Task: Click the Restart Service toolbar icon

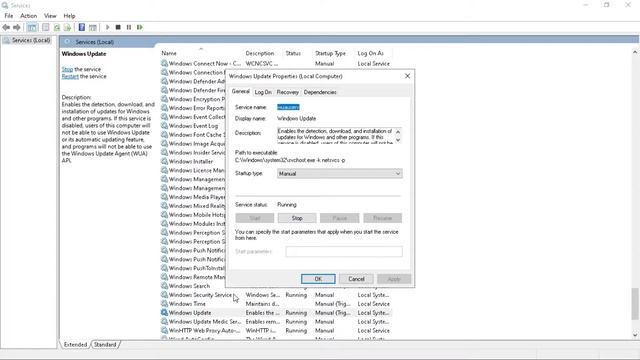Action: pyautogui.click(x=140, y=27)
